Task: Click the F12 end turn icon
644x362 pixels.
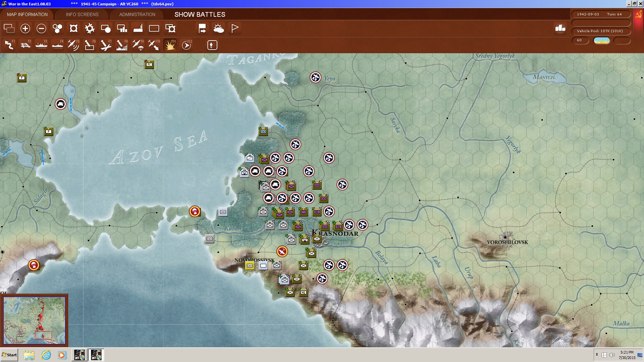Action: pyautogui.click(x=186, y=45)
